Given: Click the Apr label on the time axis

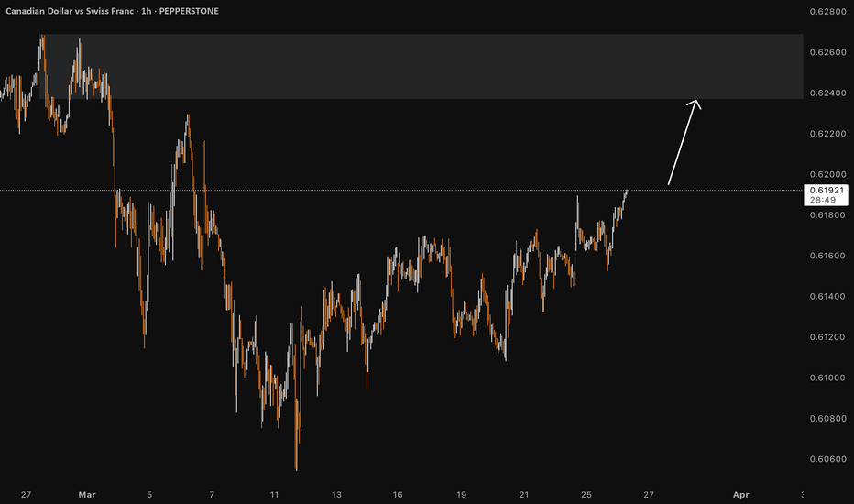Looking at the screenshot, I should [740, 495].
